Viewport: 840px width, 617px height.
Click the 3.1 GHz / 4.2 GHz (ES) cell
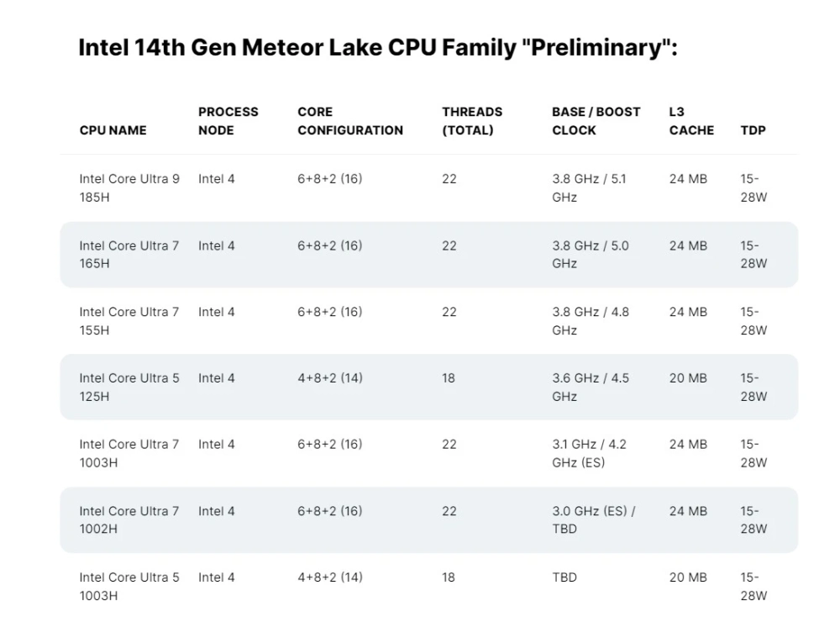pos(589,453)
